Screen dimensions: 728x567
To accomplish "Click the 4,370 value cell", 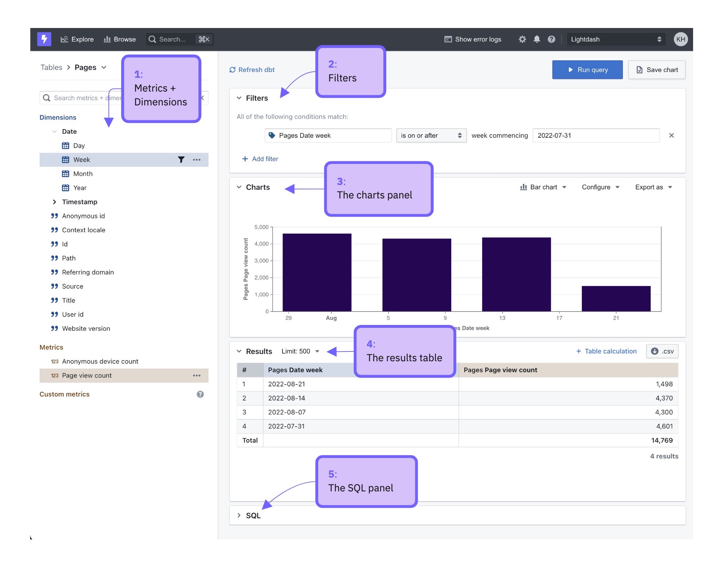I will pyautogui.click(x=568, y=398).
